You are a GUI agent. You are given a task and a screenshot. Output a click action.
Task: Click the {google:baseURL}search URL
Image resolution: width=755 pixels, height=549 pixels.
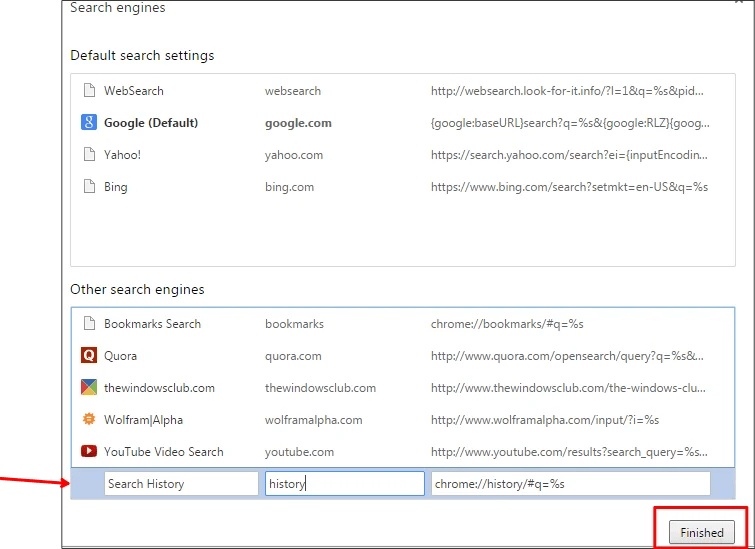pos(570,123)
